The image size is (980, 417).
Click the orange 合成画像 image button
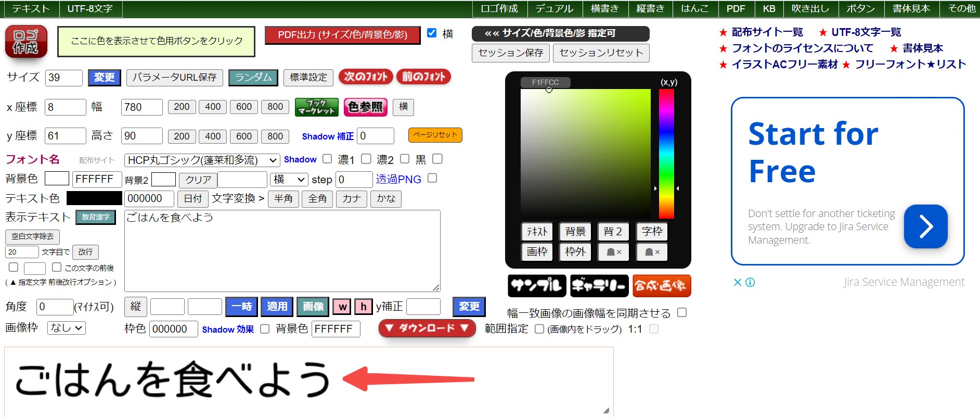click(x=662, y=286)
